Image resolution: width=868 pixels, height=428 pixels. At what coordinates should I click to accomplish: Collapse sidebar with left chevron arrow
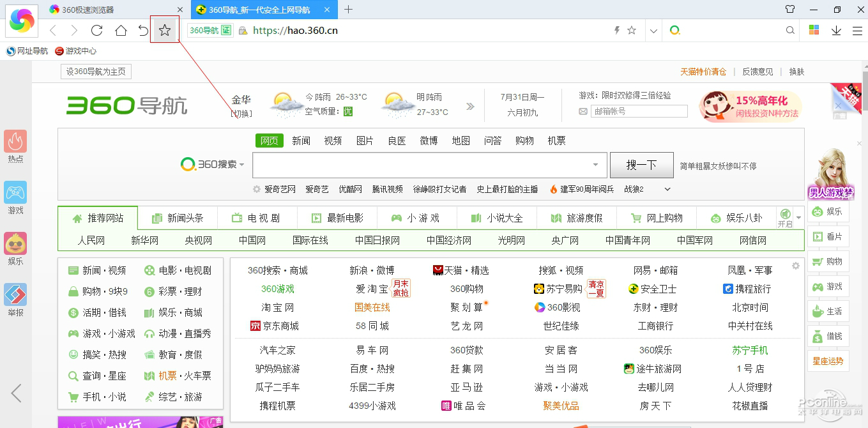tap(17, 393)
